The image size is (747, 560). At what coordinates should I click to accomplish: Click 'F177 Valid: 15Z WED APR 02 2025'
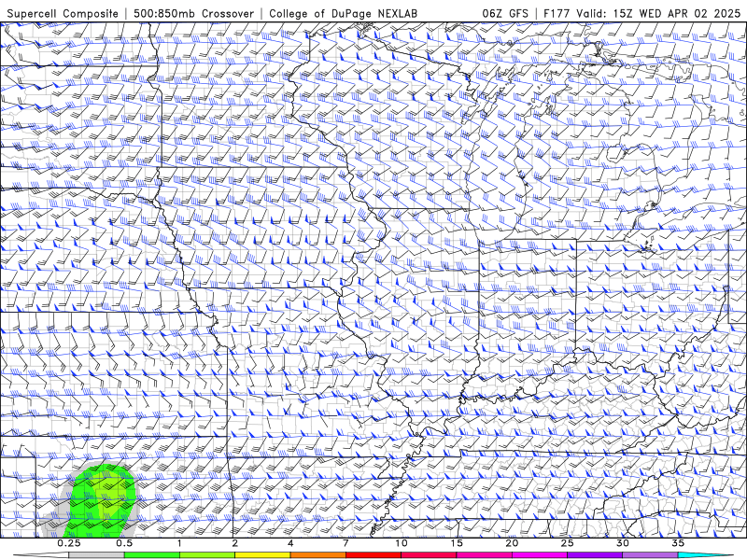641,13
